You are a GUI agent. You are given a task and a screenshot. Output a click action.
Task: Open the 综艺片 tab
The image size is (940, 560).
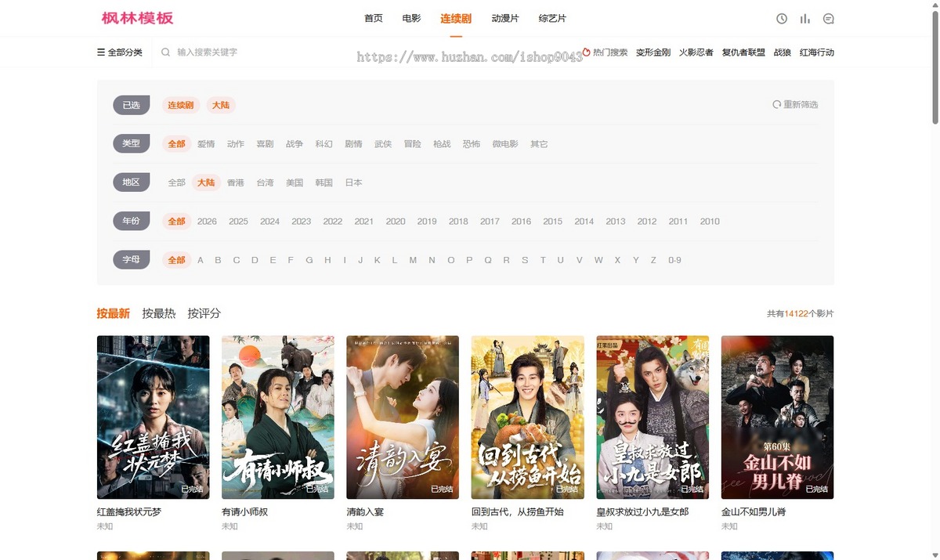[552, 18]
